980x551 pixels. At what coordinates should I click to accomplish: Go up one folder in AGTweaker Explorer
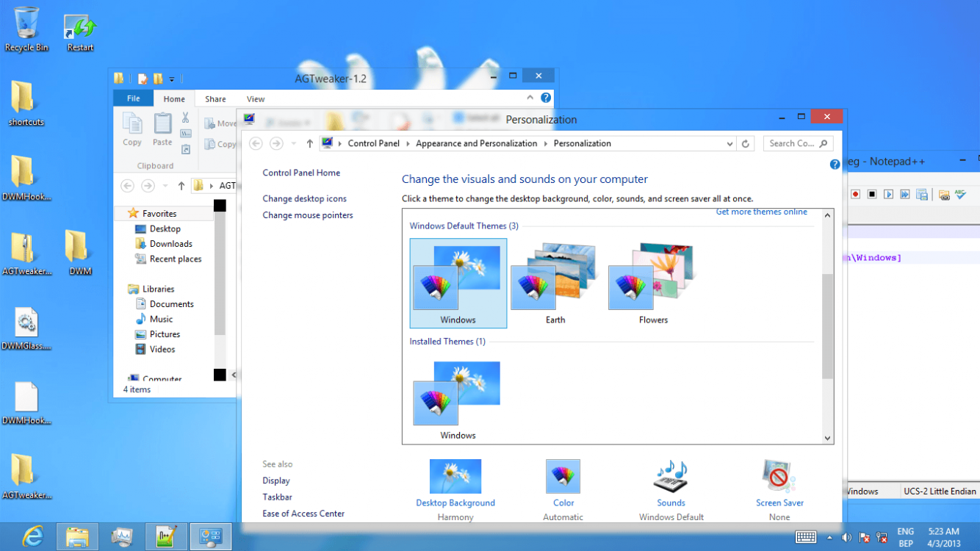[181, 186]
